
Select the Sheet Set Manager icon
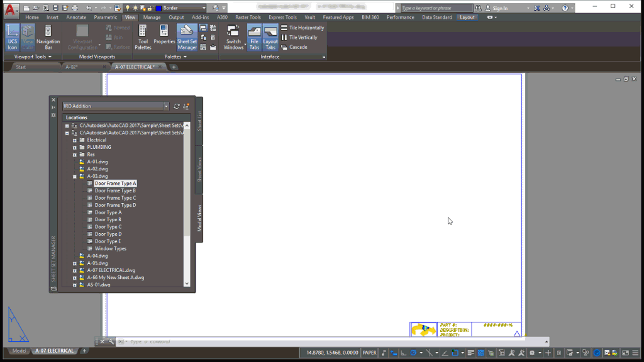click(187, 36)
